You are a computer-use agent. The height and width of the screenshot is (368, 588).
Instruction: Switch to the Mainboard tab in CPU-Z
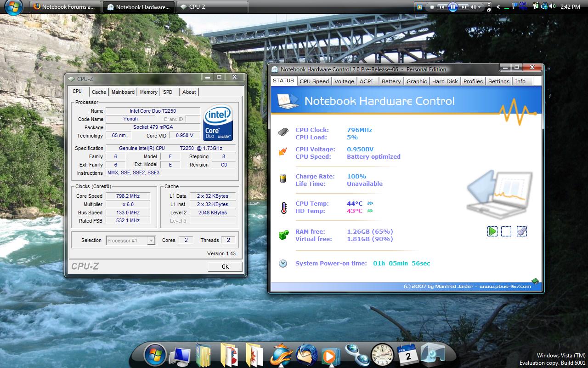pos(123,92)
